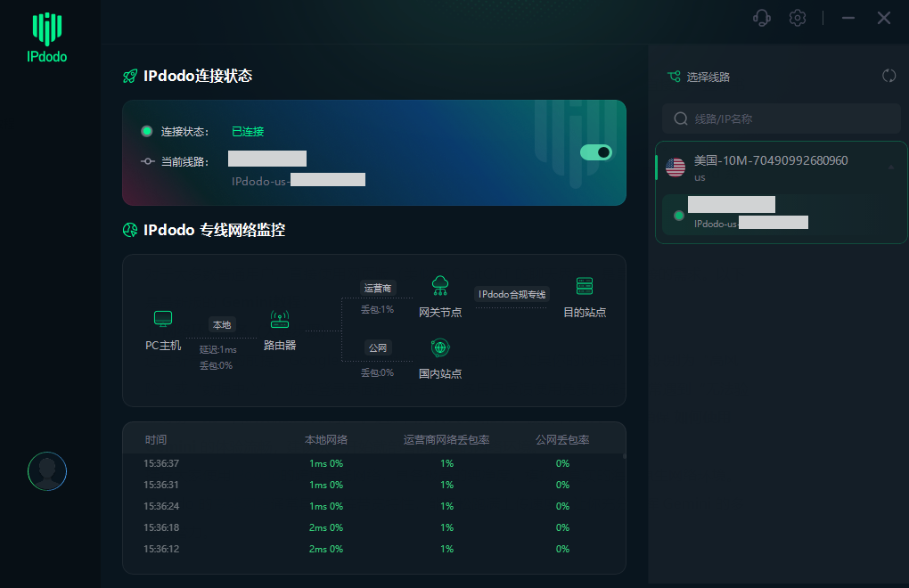Click the search field 线路/IP名称
The image size is (909, 588).
click(x=781, y=118)
